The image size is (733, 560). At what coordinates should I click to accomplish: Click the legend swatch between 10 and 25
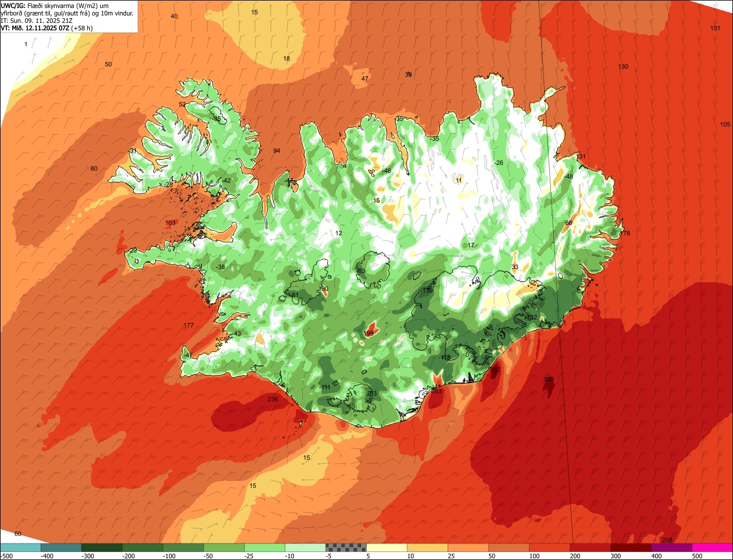coord(427,547)
